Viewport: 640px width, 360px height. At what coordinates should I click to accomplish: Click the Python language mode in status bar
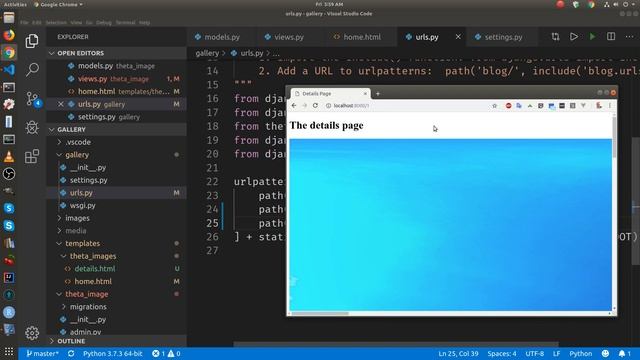click(580, 353)
